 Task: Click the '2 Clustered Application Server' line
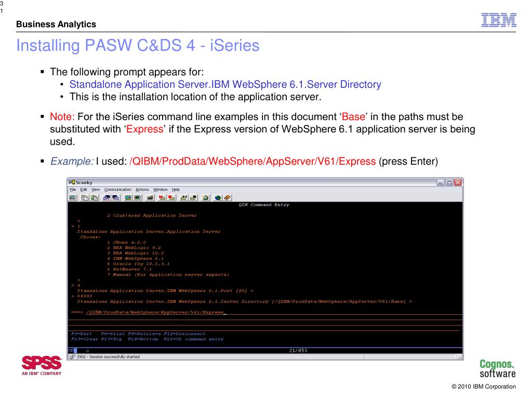coord(152,216)
